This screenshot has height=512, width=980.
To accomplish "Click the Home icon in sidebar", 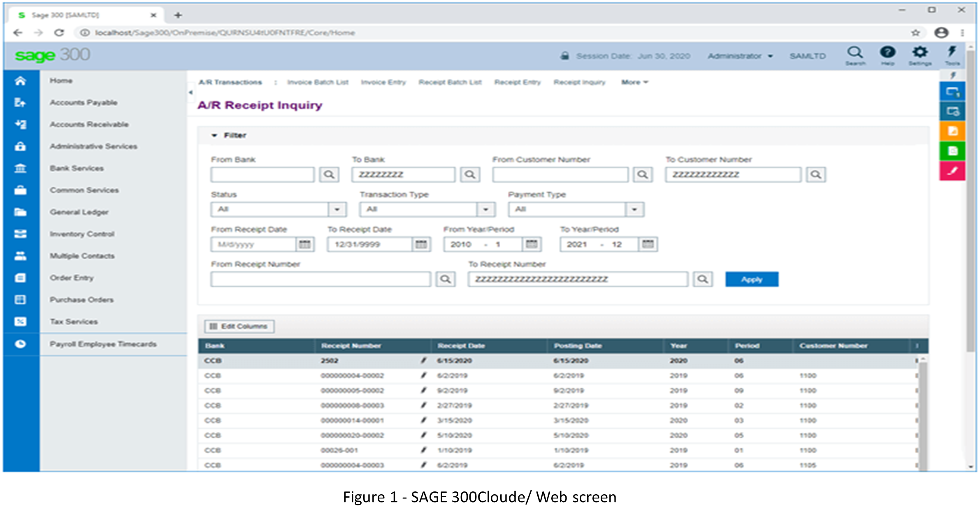I will [x=20, y=81].
